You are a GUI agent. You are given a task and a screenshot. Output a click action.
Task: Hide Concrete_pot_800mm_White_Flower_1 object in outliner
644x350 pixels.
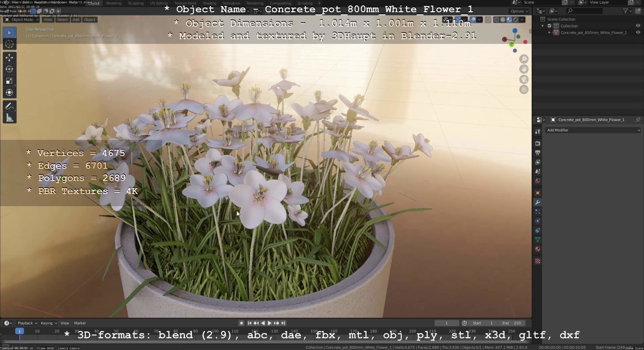coord(638,33)
